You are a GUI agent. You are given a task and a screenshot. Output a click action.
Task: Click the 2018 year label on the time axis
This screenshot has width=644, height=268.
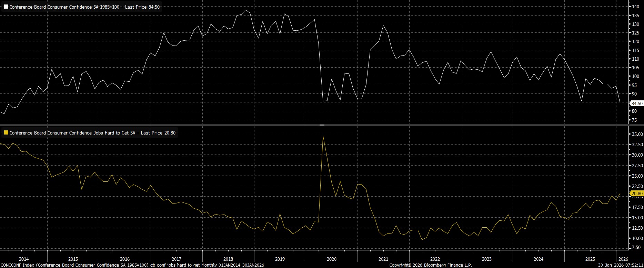(x=228, y=259)
